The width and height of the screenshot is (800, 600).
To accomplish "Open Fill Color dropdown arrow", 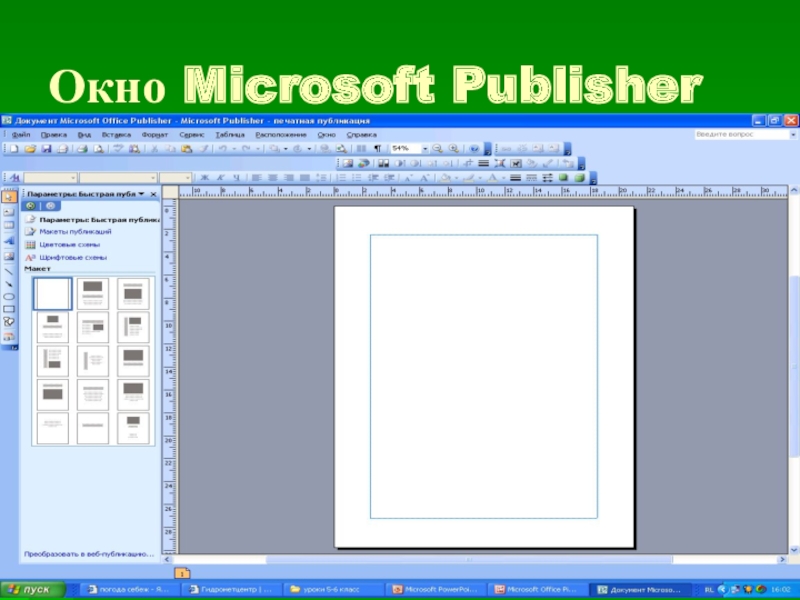I will (456, 178).
